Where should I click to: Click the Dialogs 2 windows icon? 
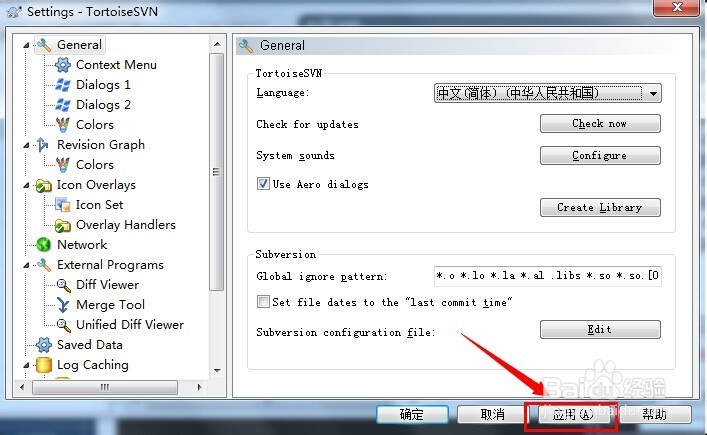63,105
